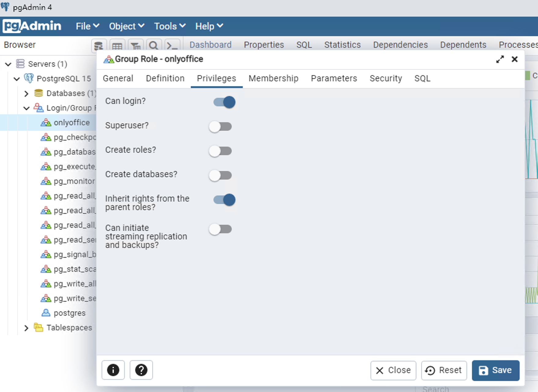Expand the Databases node
This screenshot has width=538, height=392.
(x=26, y=93)
